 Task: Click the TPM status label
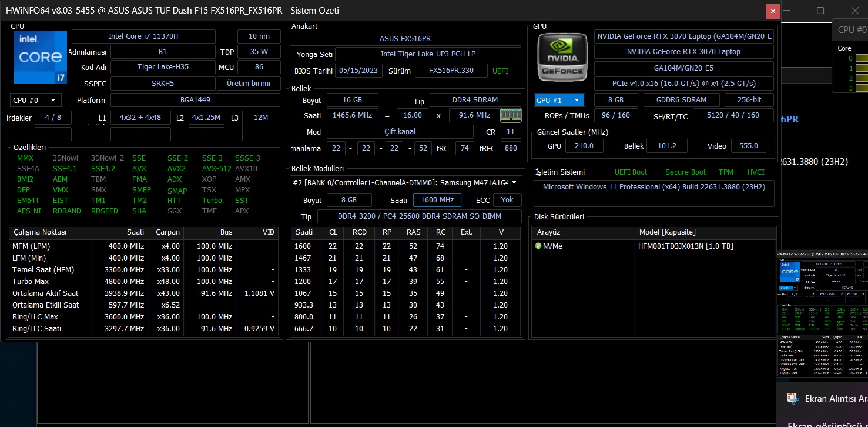[726, 172]
